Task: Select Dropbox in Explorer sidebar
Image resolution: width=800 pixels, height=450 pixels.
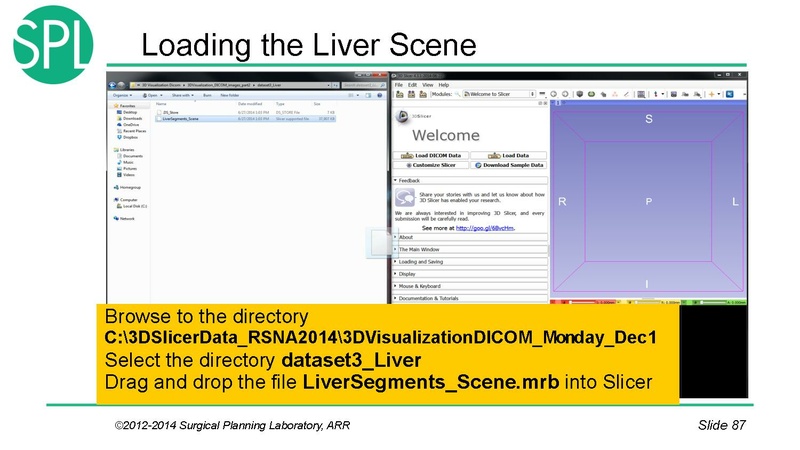Action: (128, 137)
